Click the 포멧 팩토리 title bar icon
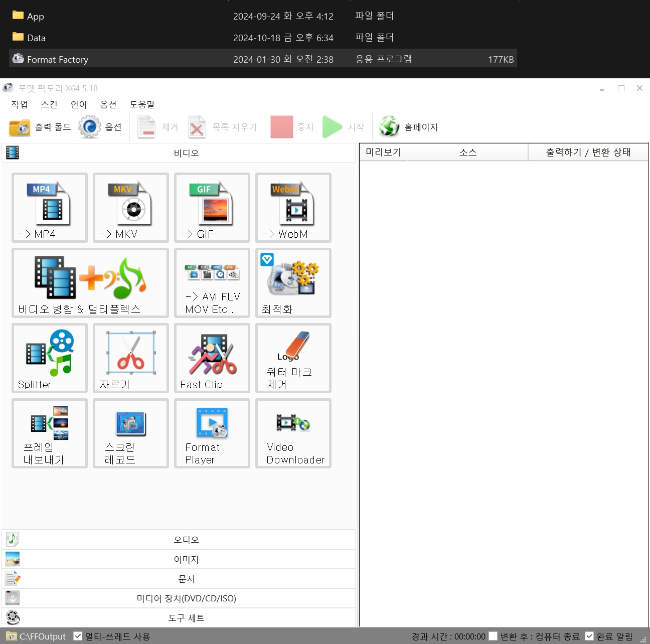This screenshot has width=650, height=644. (8, 88)
